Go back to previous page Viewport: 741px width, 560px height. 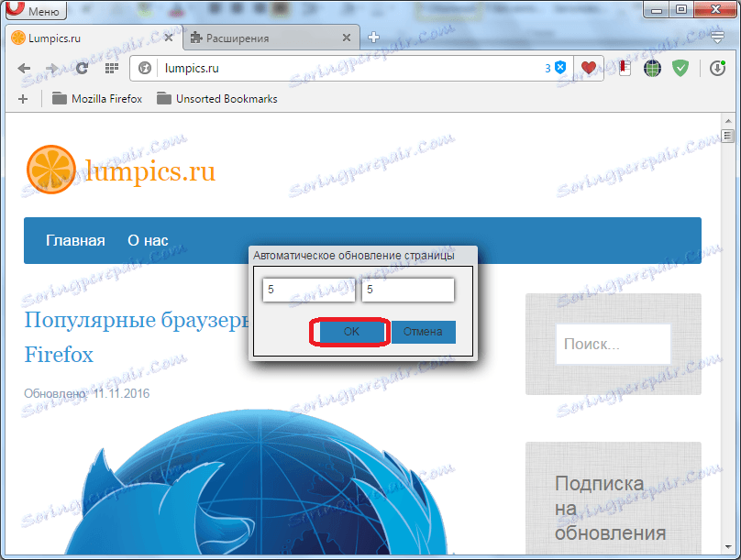coord(24,69)
